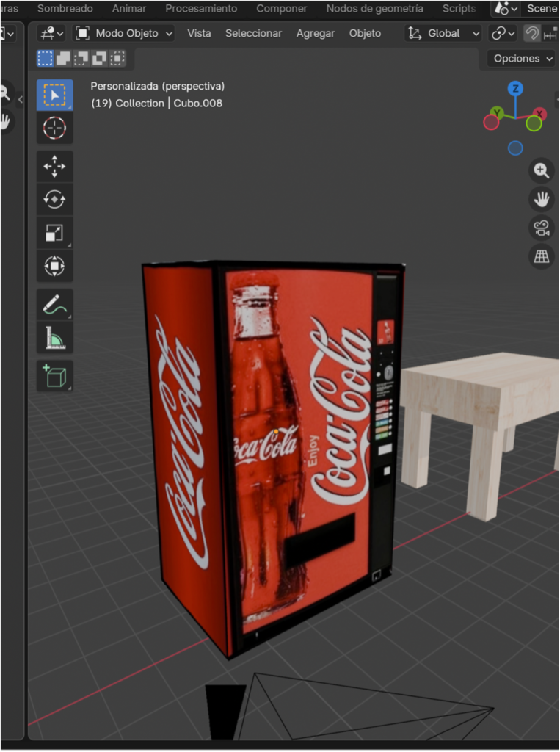
Task: Click the negative Z blue gizmo circle
Action: pyautogui.click(x=515, y=148)
